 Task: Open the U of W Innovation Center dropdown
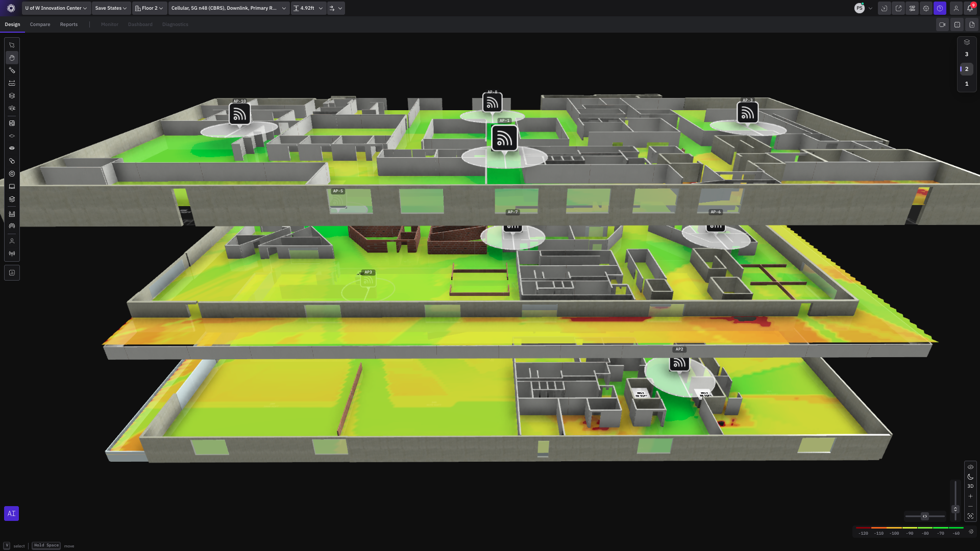click(56, 8)
